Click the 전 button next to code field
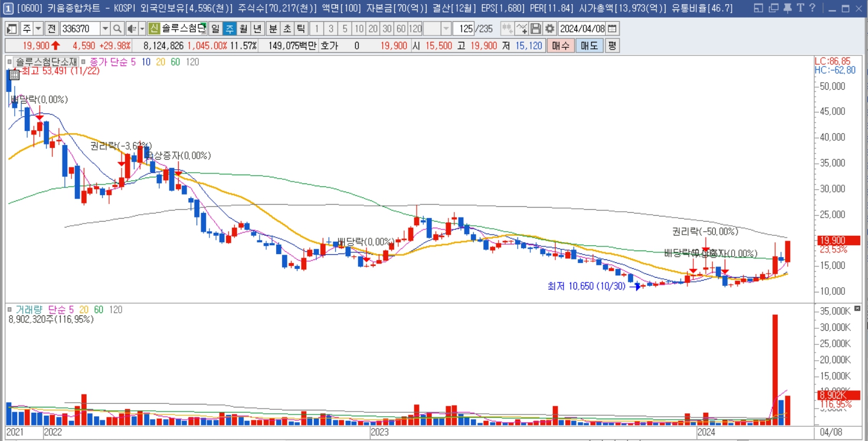Image resolution: width=868 pixels, height=441 pixels. tap(51, 28)
